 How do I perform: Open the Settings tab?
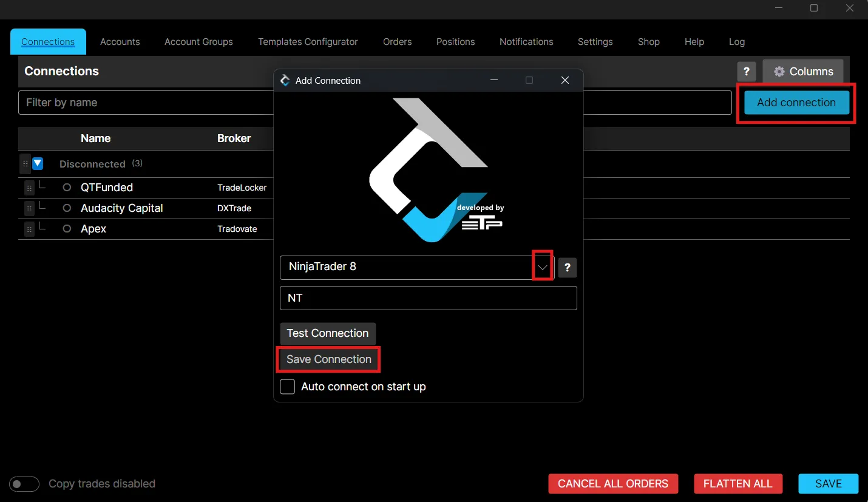click(595, 42)
